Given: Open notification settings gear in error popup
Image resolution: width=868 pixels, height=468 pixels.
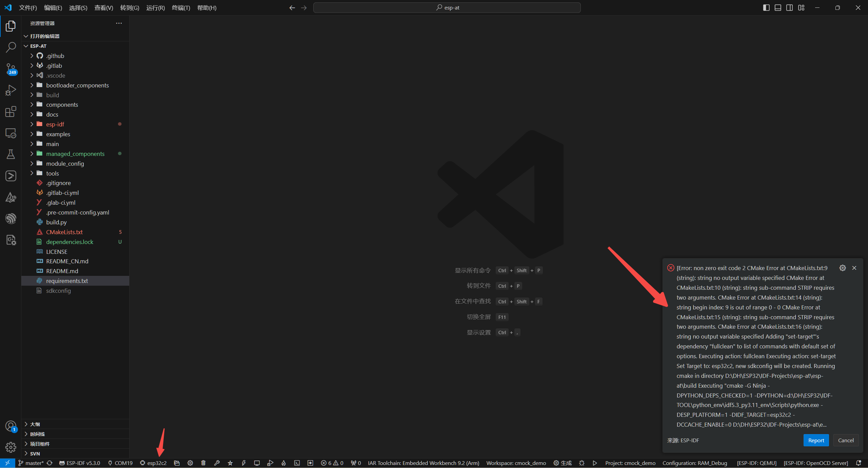Looking at the screenshot, I should click(x=843, y=268).
